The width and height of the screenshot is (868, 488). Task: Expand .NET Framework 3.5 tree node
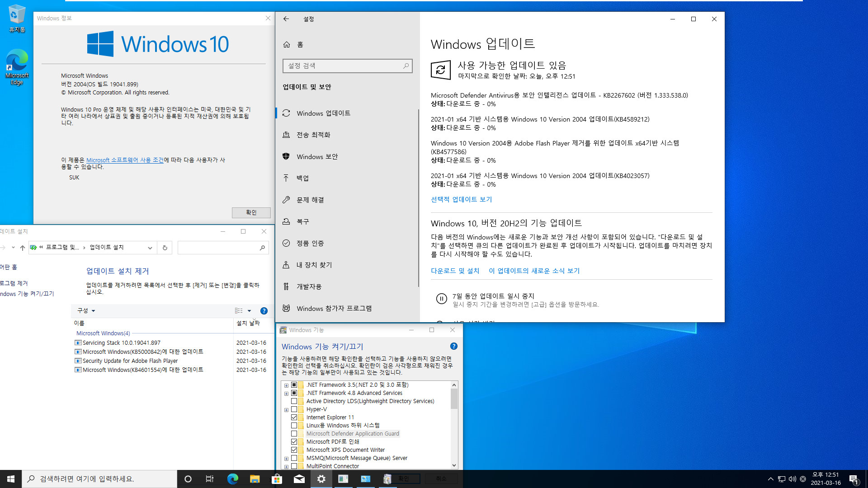tap(286, 385)
